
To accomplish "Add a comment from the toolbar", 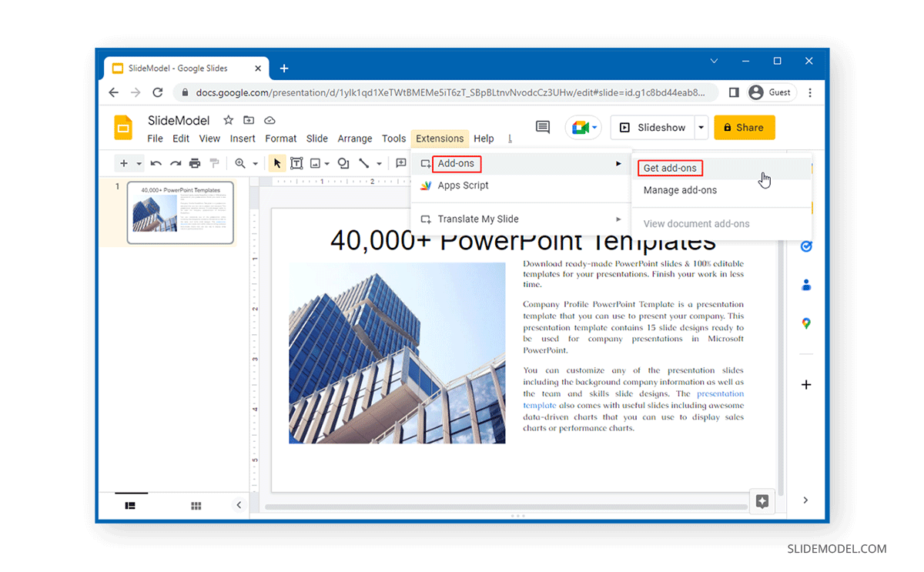I will 401,163.
